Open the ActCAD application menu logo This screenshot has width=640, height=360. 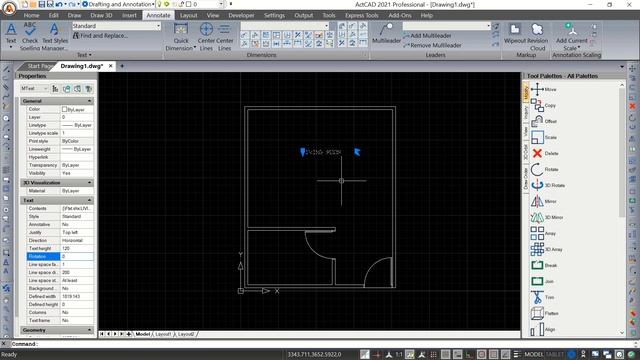pos(9,8)
